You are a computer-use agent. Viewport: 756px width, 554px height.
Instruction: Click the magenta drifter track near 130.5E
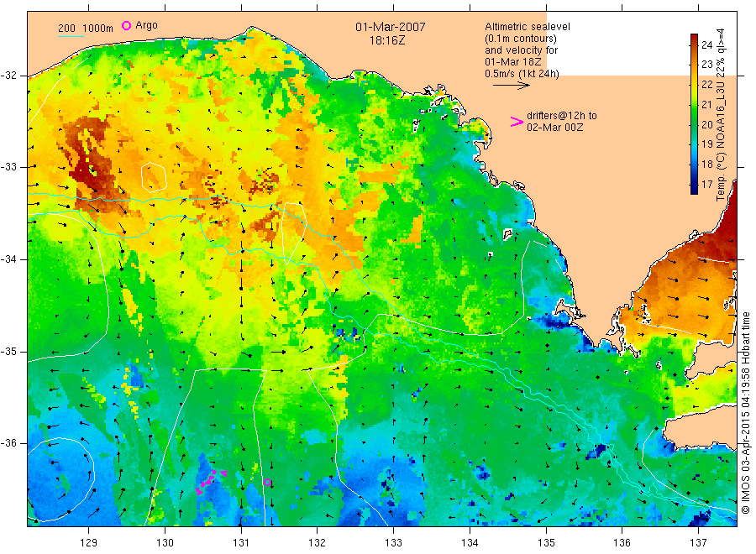(211, 482)
